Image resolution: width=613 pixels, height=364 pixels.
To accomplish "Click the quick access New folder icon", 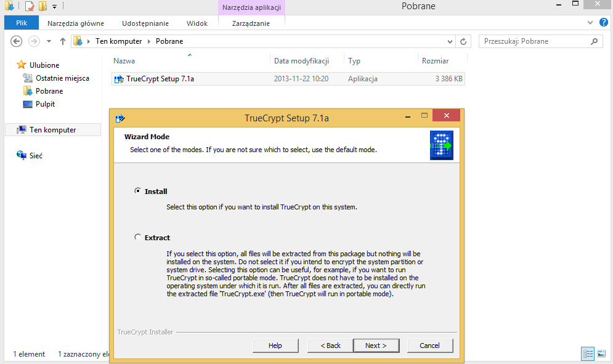I will click(43, 6).
